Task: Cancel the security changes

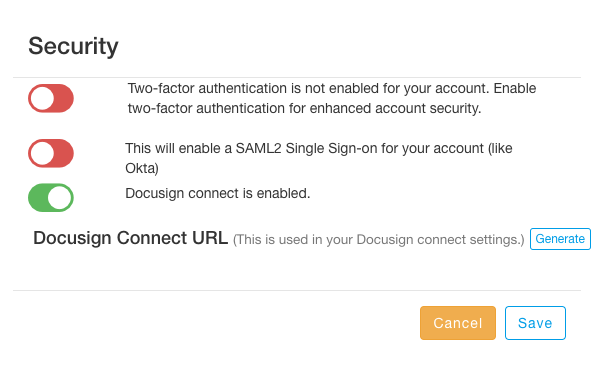Action: pos(458,323)
